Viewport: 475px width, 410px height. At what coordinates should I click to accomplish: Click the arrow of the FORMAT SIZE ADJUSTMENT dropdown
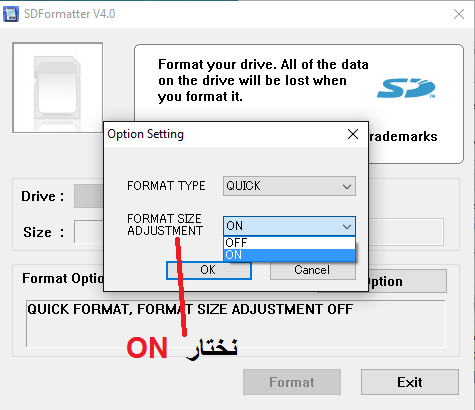point(347,227)
